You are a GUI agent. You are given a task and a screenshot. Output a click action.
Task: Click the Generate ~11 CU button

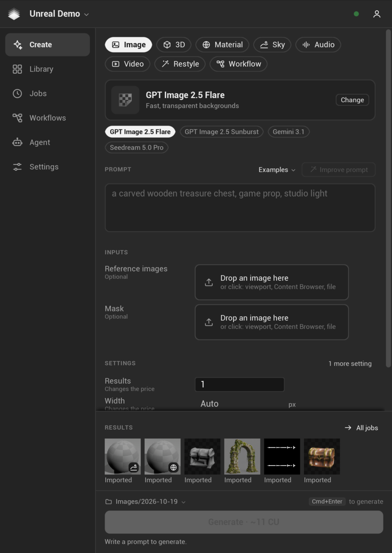click(244, 522)
